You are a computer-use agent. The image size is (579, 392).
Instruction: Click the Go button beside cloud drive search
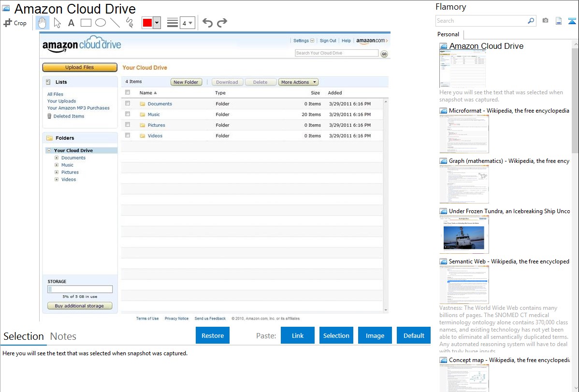(384, 54)
